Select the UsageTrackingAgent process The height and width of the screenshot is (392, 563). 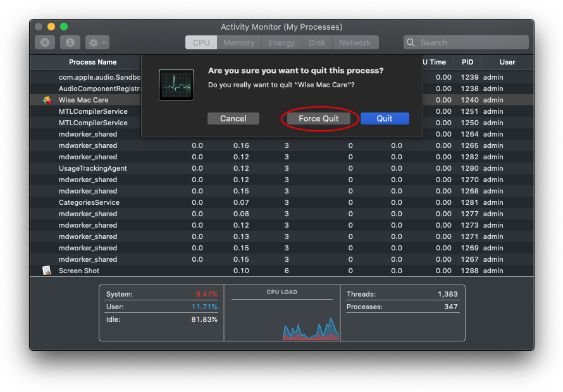point(282,168)
